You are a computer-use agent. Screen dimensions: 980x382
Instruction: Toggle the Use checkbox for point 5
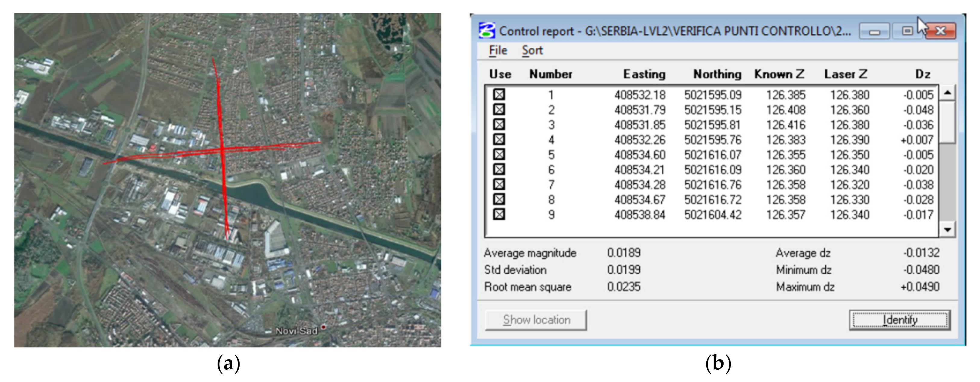tap(499, 155)
